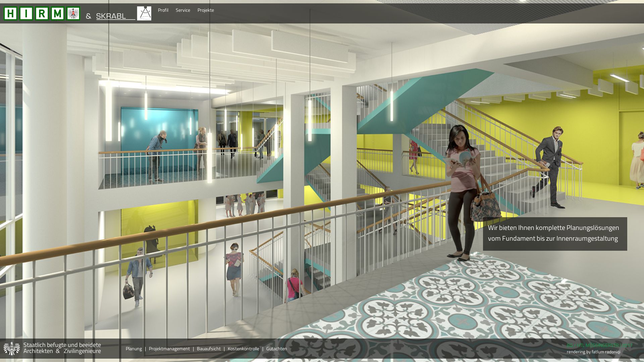Click the Kostenkontrolle footer link
This screenshot has width=644, height=362.
coord(244,349)
